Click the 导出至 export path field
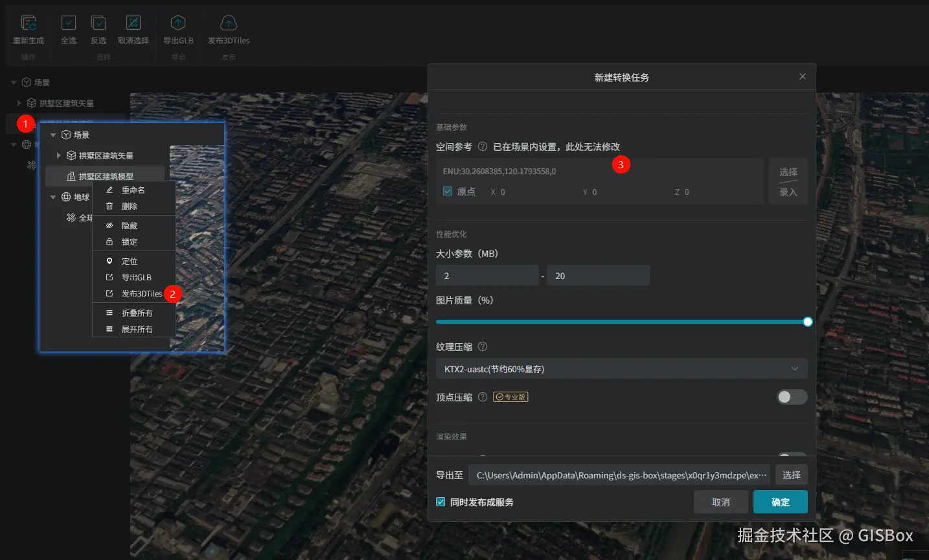 619,475
